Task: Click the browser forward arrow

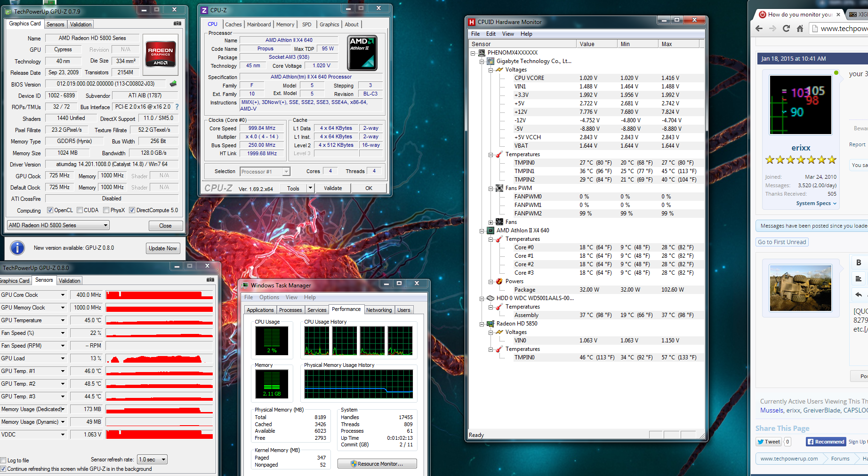Action: pos(772,29)
